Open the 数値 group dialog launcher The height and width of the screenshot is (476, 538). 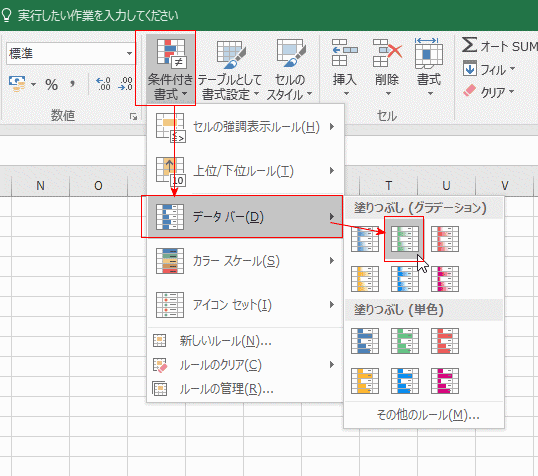coord(133,117)
